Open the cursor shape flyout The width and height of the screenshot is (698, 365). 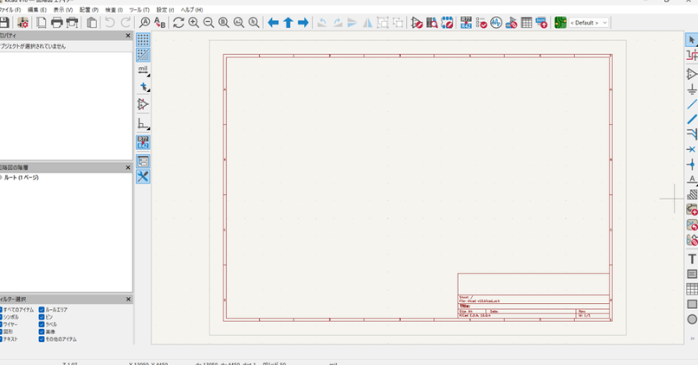[x=143, y=86]
